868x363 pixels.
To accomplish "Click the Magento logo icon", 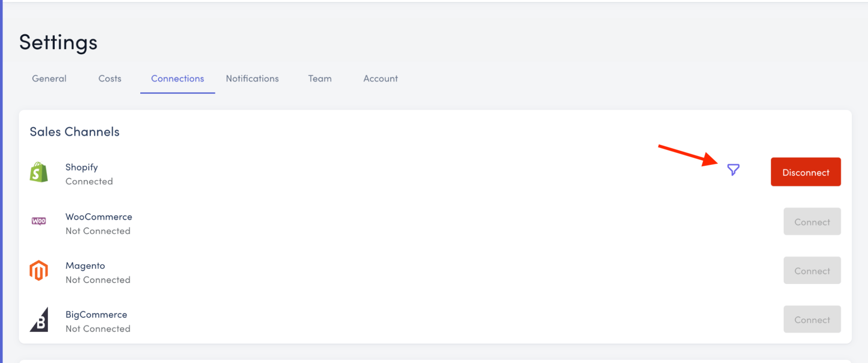I will [x=39, y=271].
